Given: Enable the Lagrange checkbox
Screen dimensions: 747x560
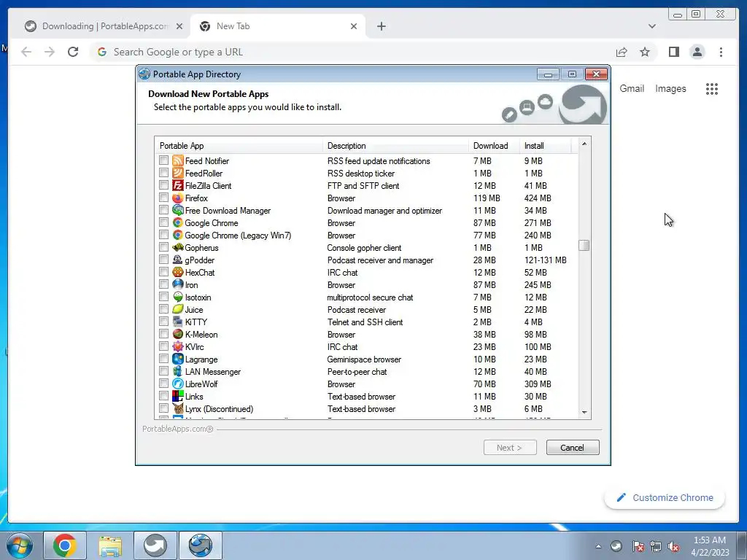Looking at the screenshot, I should coord(164,359).
